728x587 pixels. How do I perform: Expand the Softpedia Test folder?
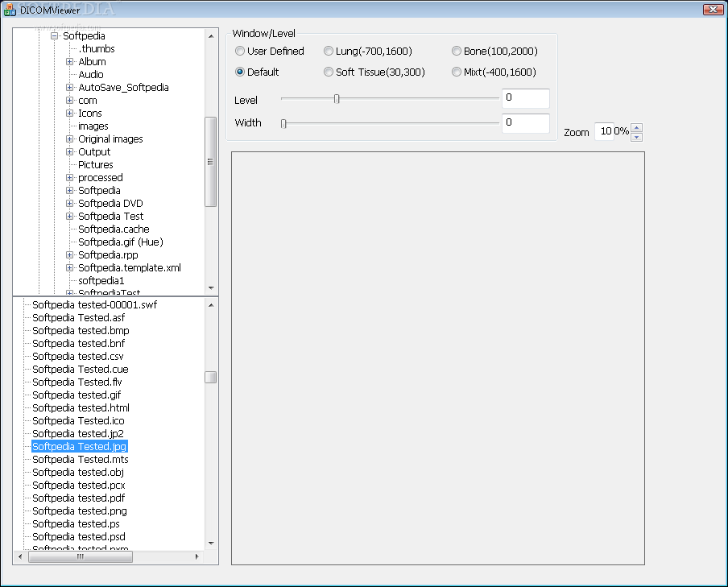pyautogui.click(x=69, y=216)
